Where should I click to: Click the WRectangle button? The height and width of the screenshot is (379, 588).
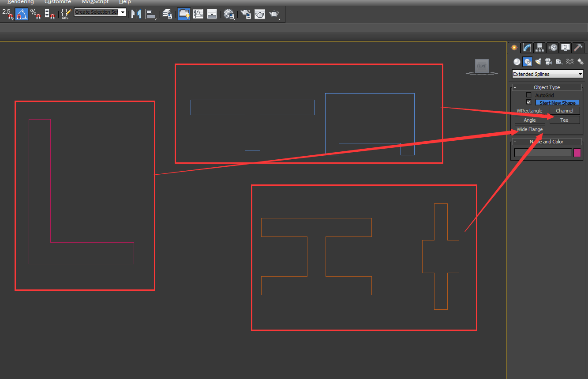(x=530, y=111)
